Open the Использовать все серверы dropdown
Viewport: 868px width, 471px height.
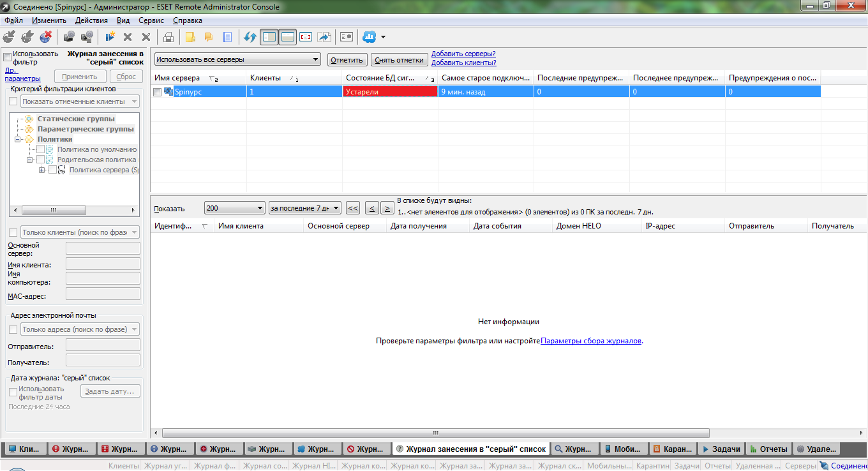237,59
